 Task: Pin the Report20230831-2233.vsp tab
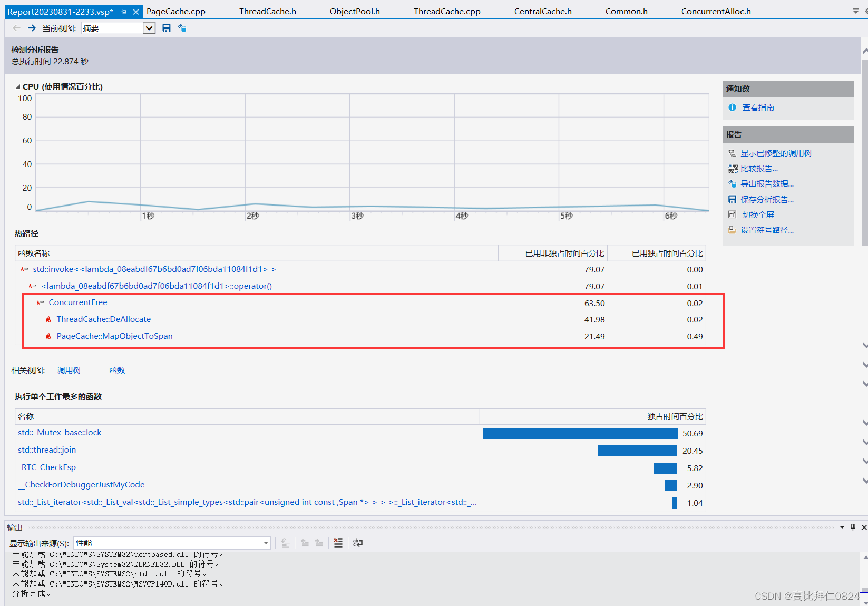(x=124, y=12)
